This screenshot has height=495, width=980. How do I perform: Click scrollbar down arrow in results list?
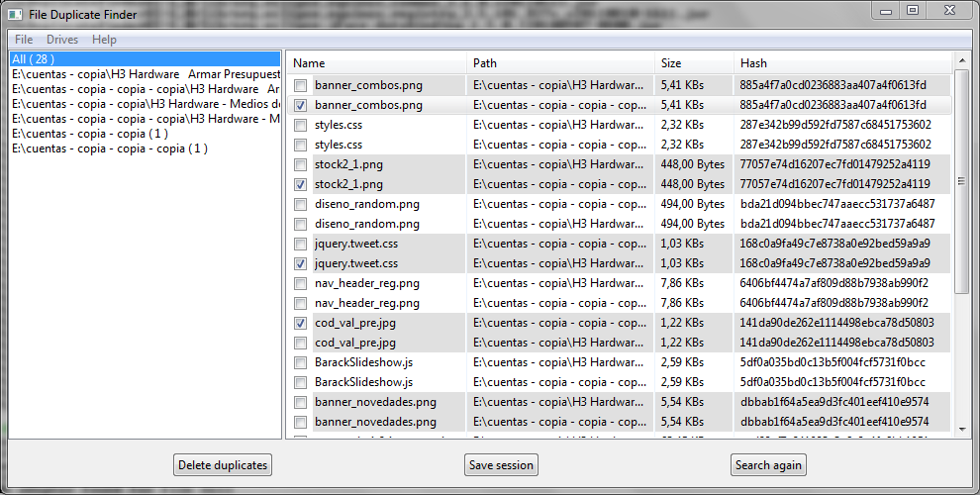click(962, 430)
